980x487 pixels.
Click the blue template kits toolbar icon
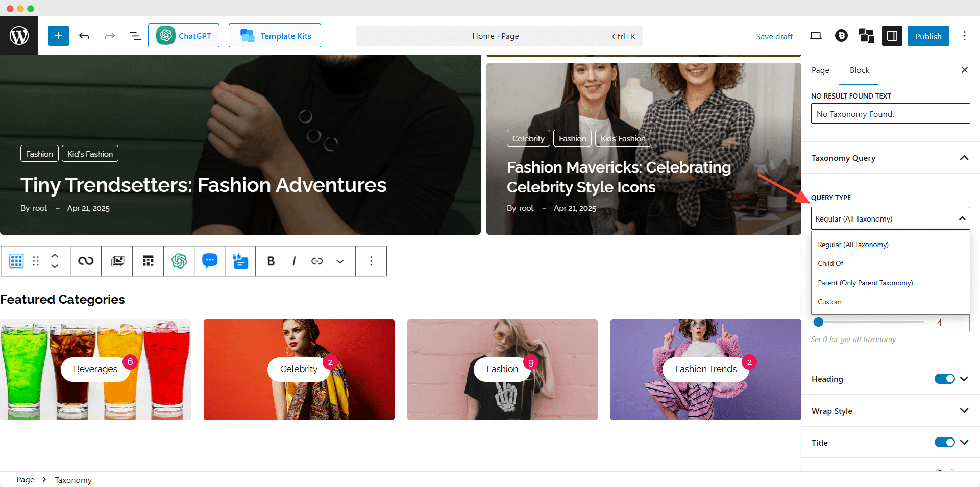(x=240, y=261)
